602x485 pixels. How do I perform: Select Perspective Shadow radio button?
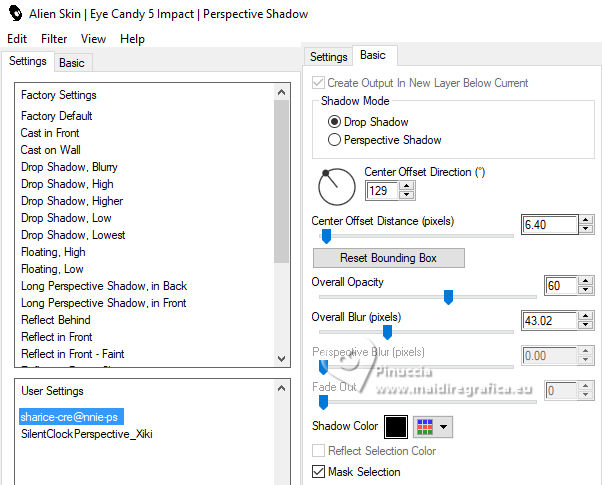(x=334, y=139)
